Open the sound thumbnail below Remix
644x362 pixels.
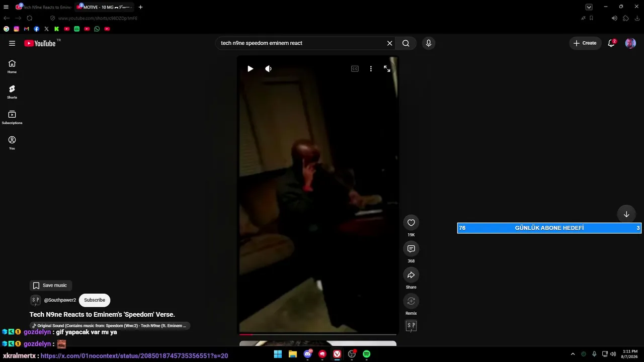[411, 326]
